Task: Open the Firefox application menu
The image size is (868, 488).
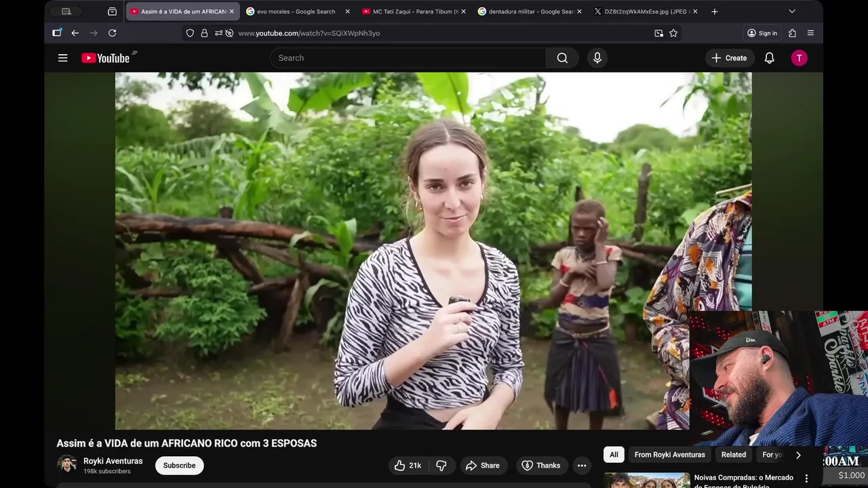Action: pyautogui.click(x=810, y=33)
